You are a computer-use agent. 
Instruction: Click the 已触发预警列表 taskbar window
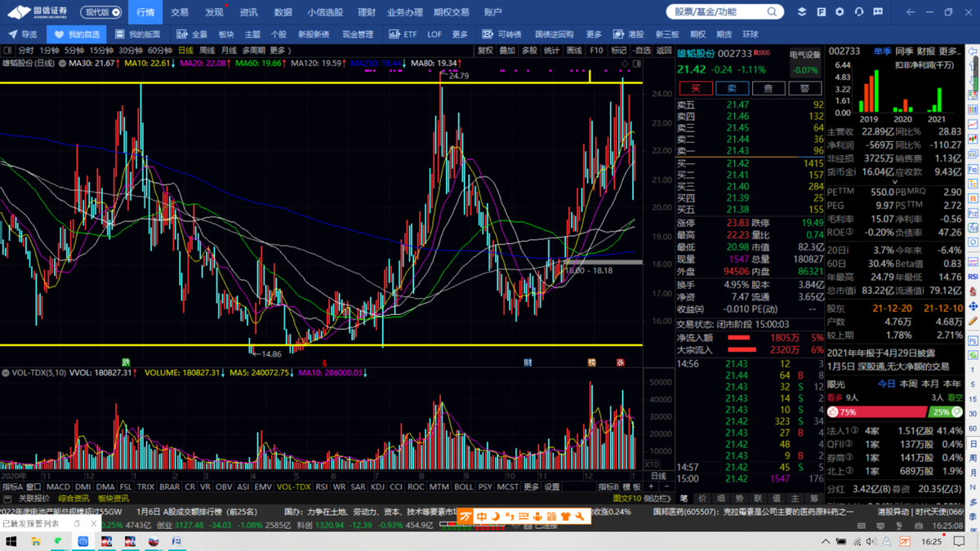point(49,523)
